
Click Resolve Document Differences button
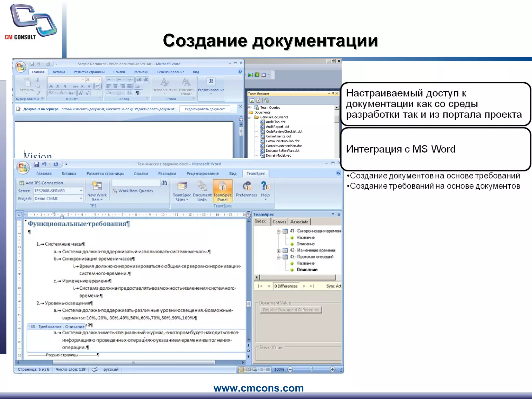pyautogui.click(x=291, y=310)
